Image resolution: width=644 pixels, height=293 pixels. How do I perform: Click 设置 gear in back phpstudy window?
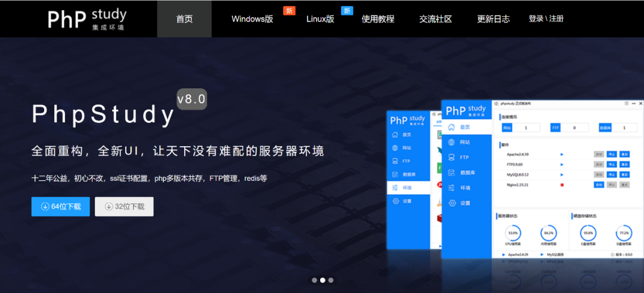[395, 201]
